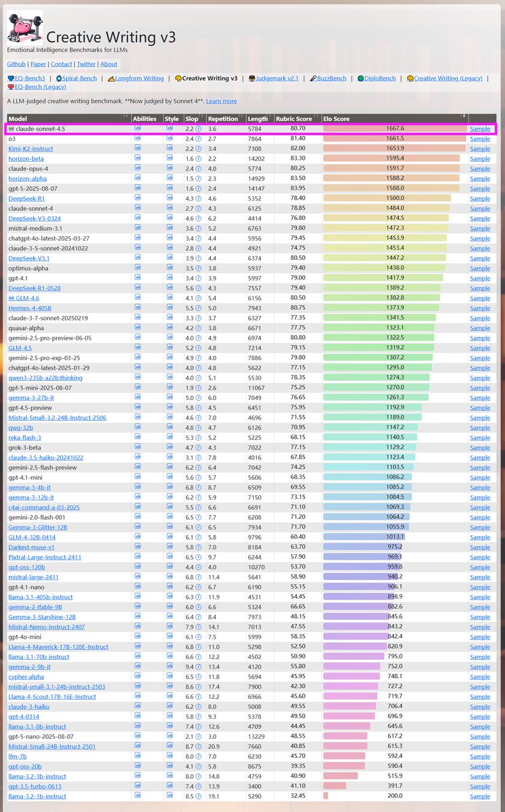The image size is (505, 812).
Task: Sort table by Abilities column header
Action: coord(147,118)
